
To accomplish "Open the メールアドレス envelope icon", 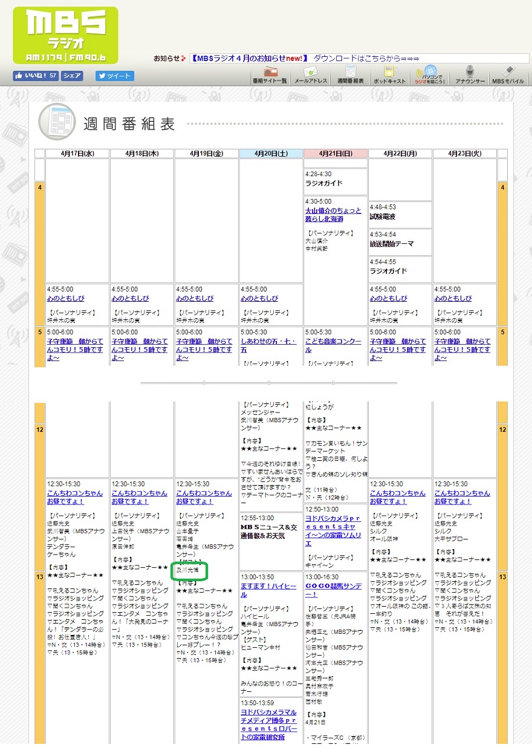I will pos(310,75).
